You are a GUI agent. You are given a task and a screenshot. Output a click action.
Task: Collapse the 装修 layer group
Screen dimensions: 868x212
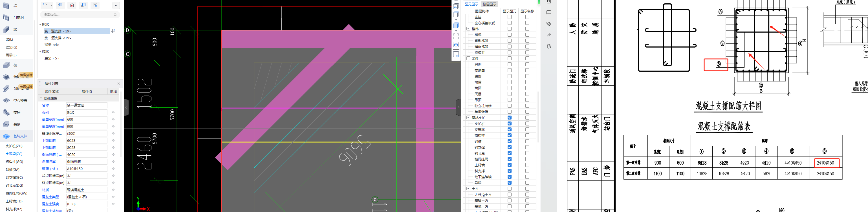[x=468, y=58]
